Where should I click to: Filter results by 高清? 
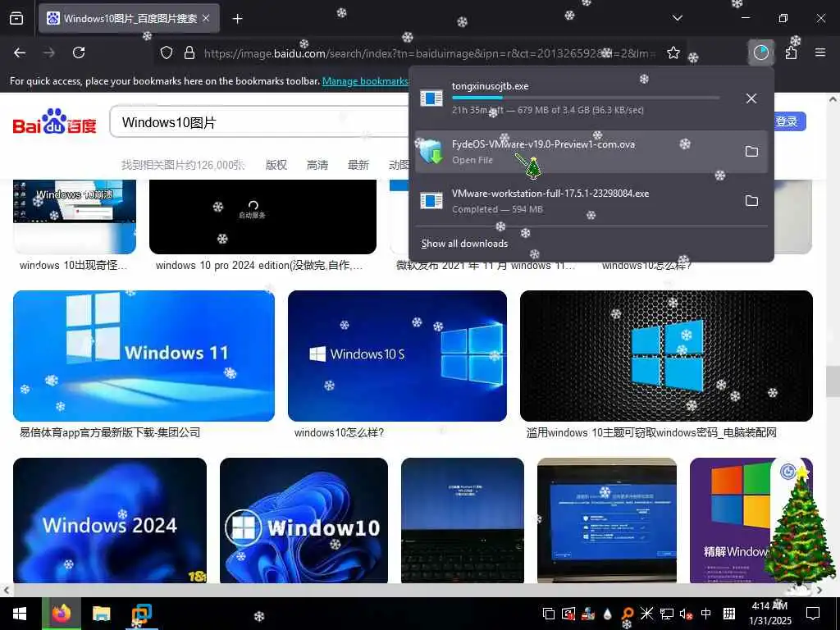[317, 165]
